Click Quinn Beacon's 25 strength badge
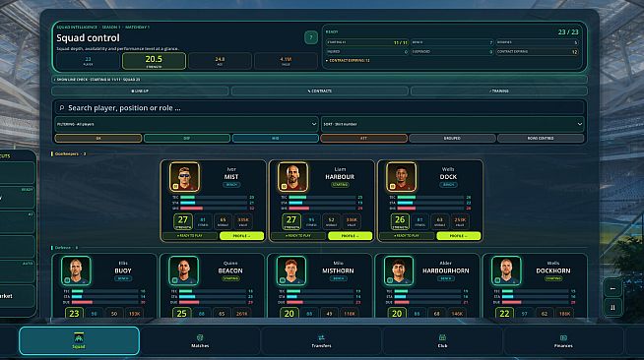Viewport: 644px width, 360px height. 181,313
